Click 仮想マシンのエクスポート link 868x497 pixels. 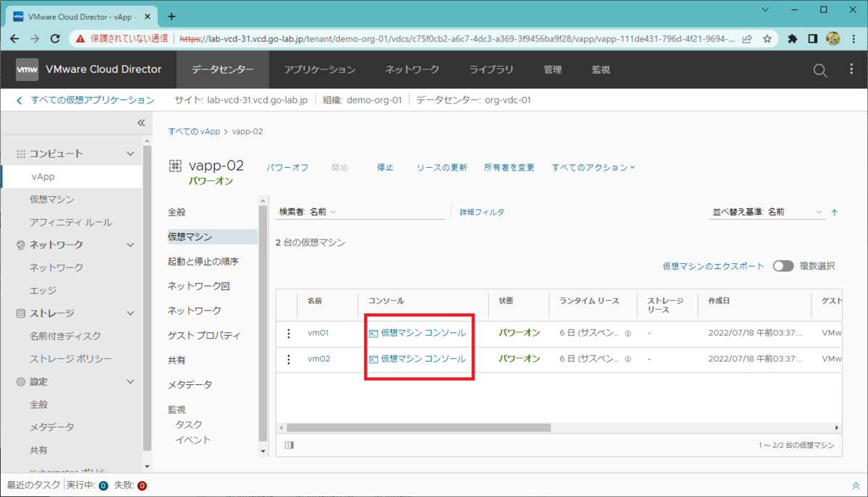pyautogui.click(x=713, y=266)
